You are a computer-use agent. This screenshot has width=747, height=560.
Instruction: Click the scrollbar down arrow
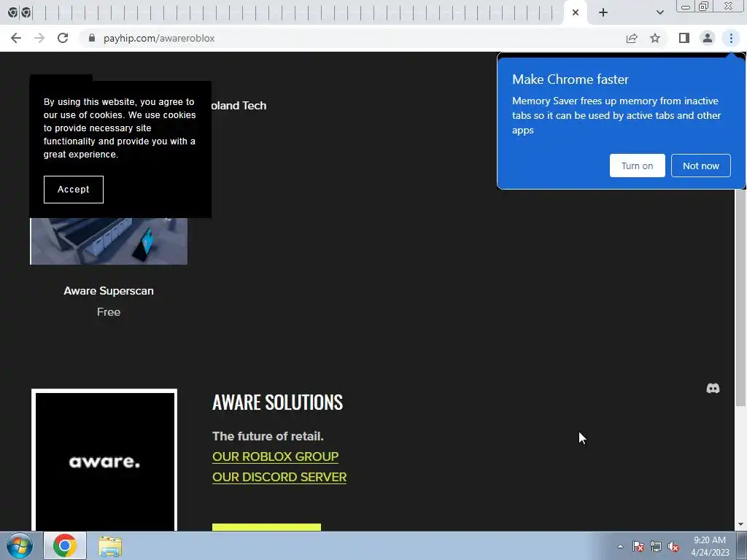[x=740, y=525]
